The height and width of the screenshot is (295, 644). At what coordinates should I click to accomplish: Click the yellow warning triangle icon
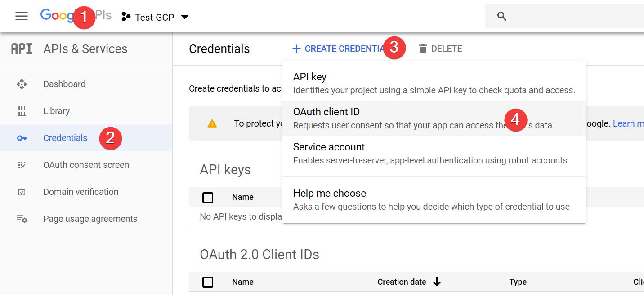click(x=212, y=123)
